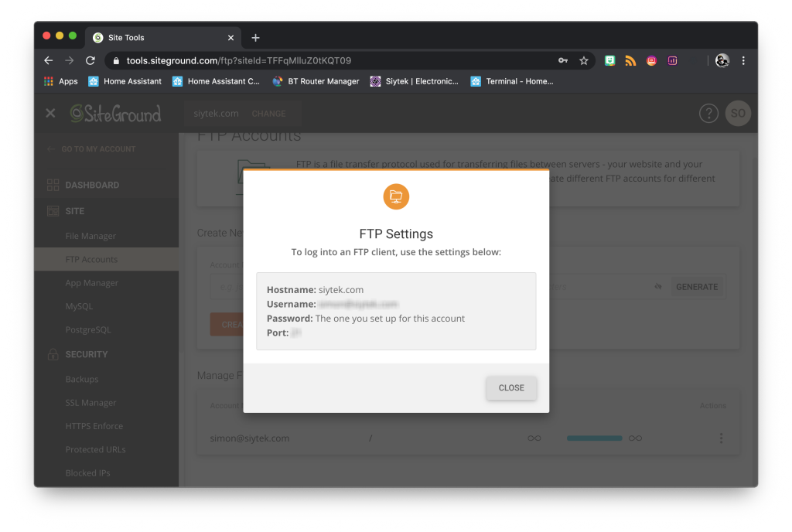Open the RSS feed extension icon
The height and width of the screenshot is (532, 792).
tap(630, 60)
